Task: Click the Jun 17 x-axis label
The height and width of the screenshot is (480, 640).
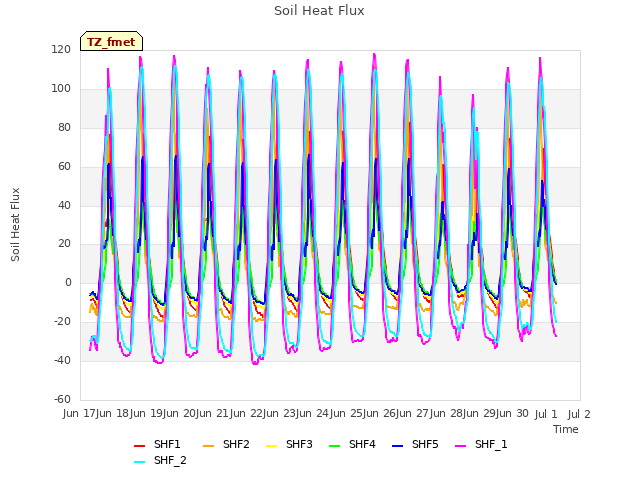Action: [81, 413]
